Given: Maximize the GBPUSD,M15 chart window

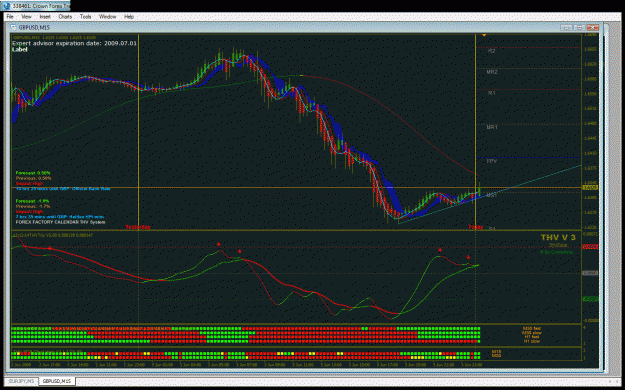Looking at the screenshot, I should 579,28.
